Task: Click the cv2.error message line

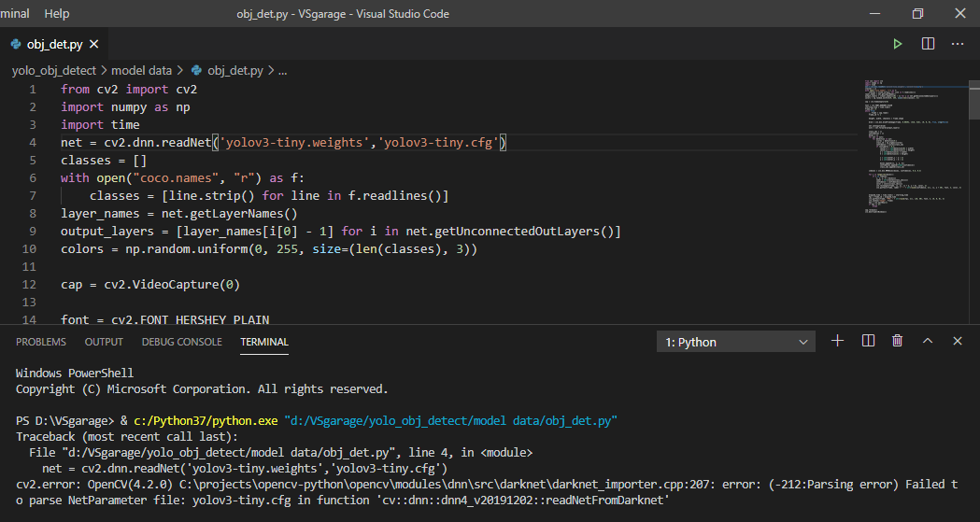Action: coord(486,492)
